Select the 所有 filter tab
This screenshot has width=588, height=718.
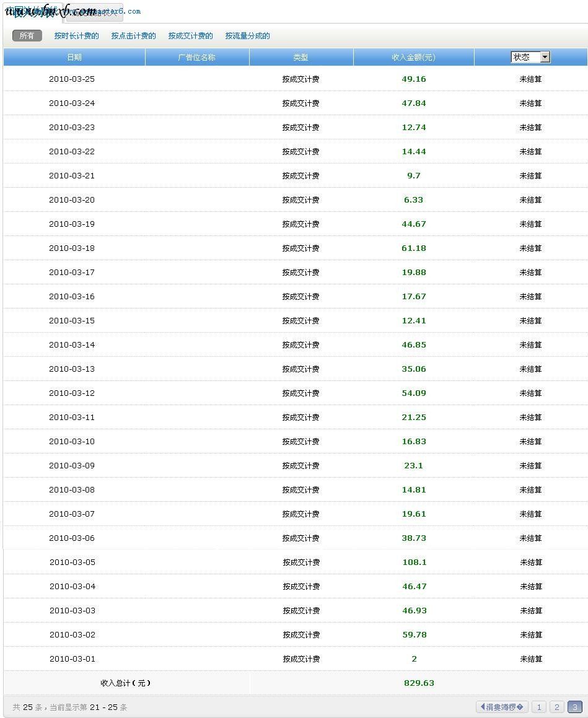[x=27, y=36]
